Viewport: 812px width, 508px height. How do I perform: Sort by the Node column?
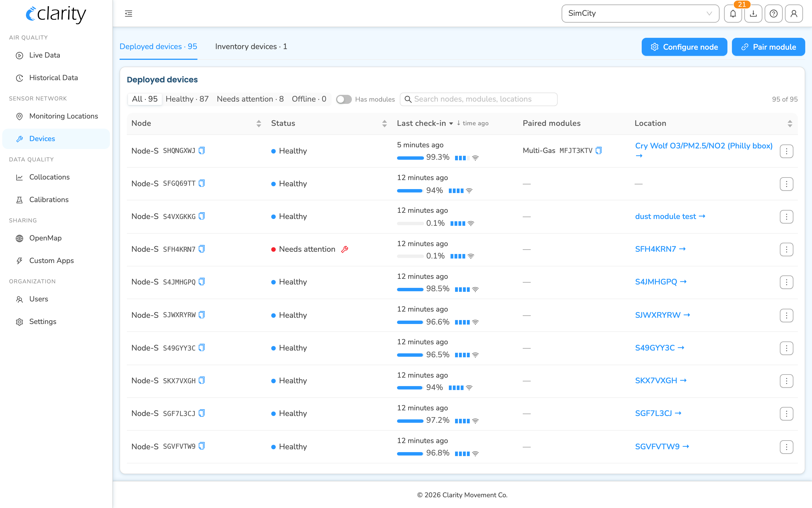(x=259, y=124)
